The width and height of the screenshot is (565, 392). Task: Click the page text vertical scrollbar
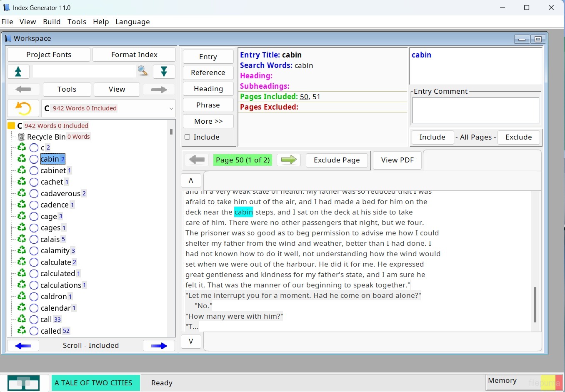pyautogui.click(x=535, y=304)
